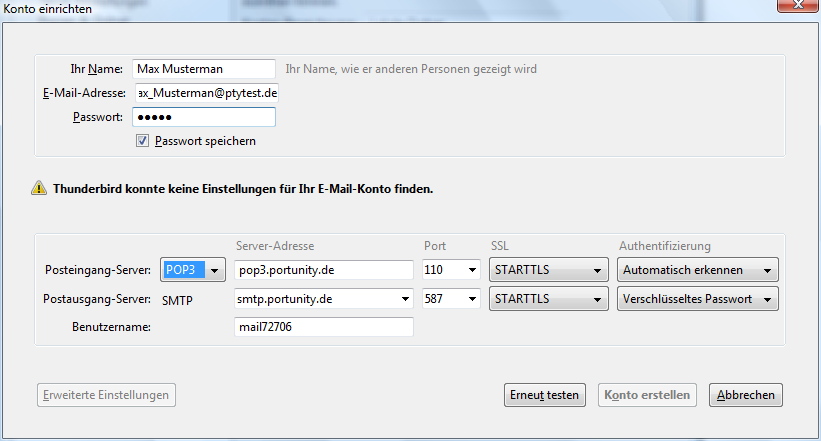Click the Konto erstellen button
The width and height of the screenshot is (821, 441).
coord(648,395)
